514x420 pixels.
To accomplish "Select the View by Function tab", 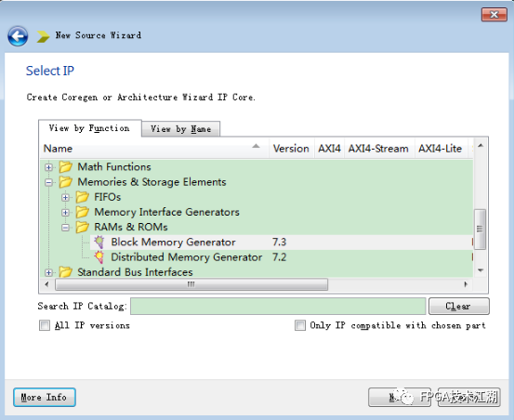I will 89,128.
